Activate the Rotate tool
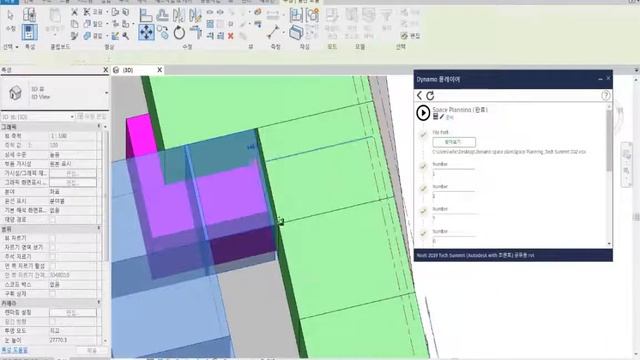Image resolution: width=640 pixels, height=360 pixels. click(x=179, y=32)
